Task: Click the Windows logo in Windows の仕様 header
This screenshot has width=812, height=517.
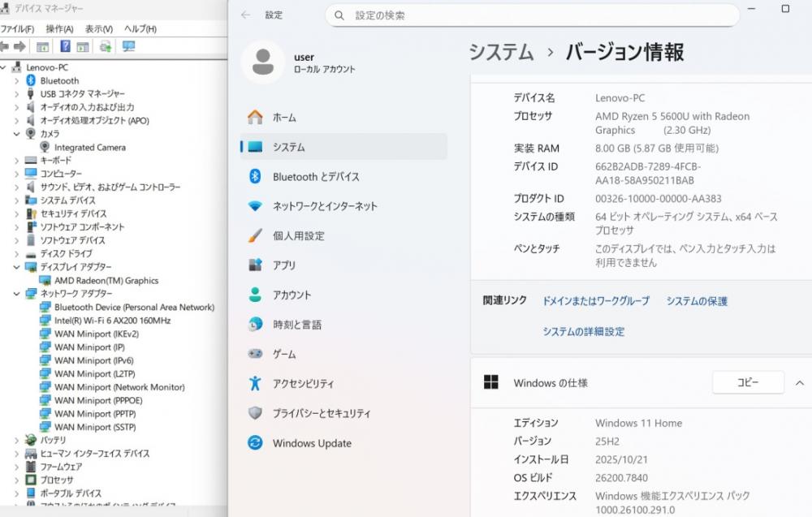Action: pos(490,382)
